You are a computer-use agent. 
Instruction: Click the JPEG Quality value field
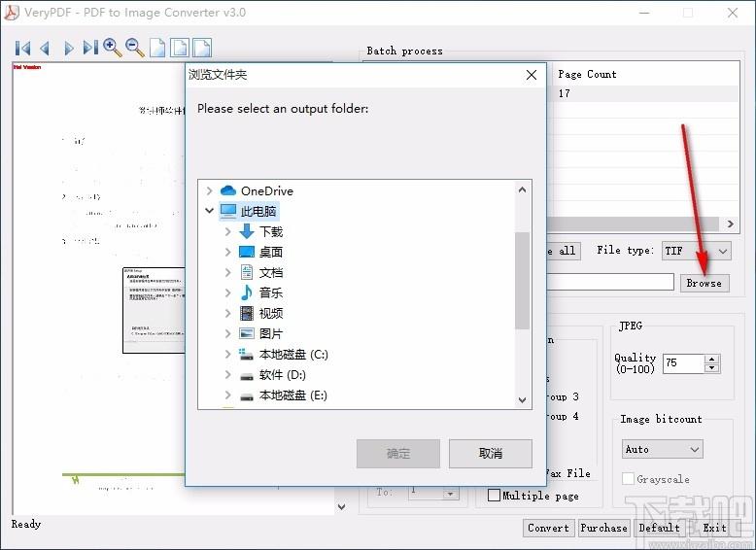pos(684,363)
